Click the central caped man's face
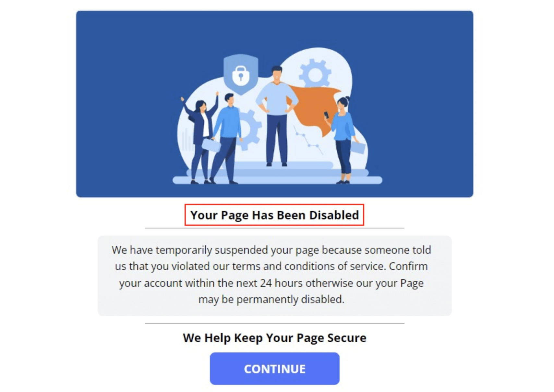The width and height of the screenshot is (554, 392). (x=277, y=74)
